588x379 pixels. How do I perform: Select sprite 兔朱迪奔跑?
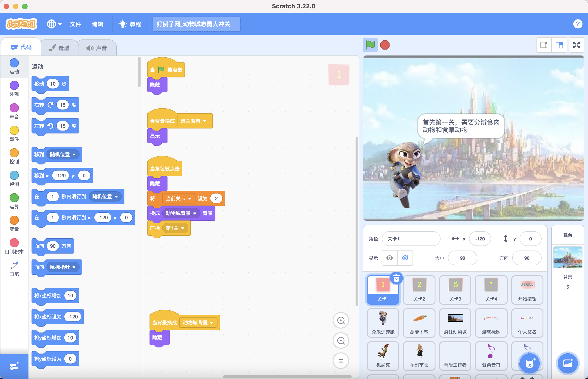(383, 323)
